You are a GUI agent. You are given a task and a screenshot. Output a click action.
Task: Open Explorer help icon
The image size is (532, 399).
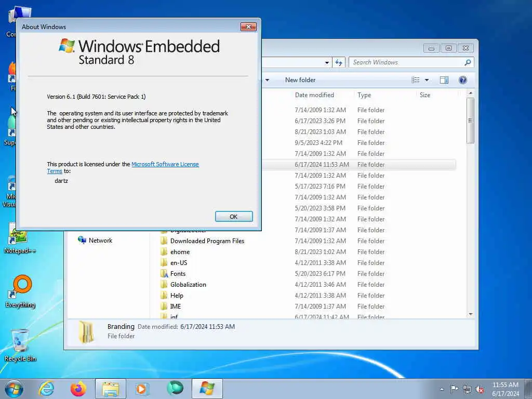pyautogui.click(x=463, y=80)
